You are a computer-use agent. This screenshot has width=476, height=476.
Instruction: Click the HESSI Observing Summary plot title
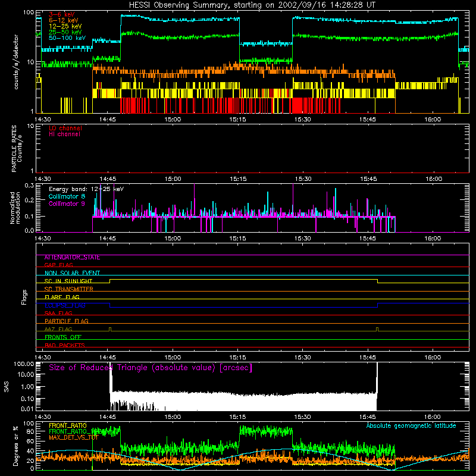(x=252, y=5)
